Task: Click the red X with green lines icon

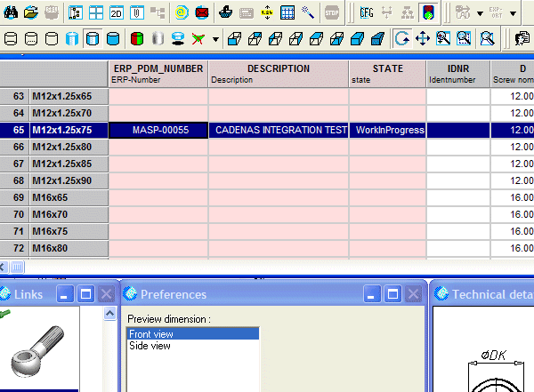Action: click(198, 39)
